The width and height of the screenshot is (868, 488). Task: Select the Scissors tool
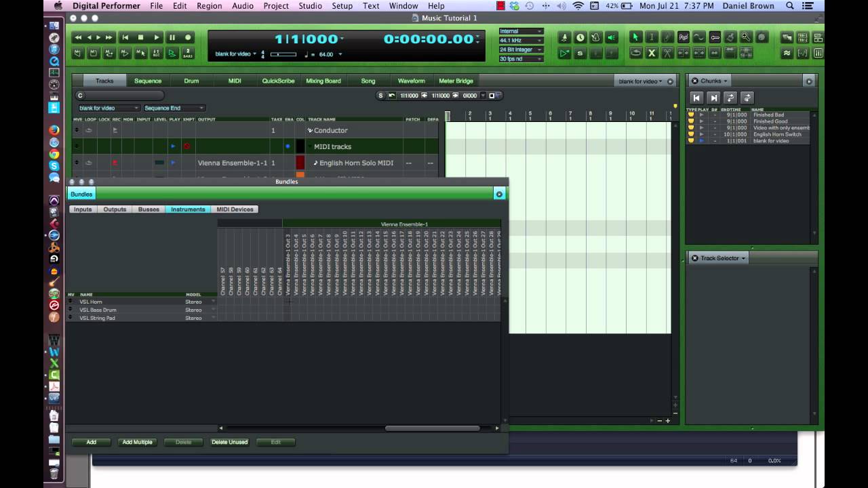point(667,53)
